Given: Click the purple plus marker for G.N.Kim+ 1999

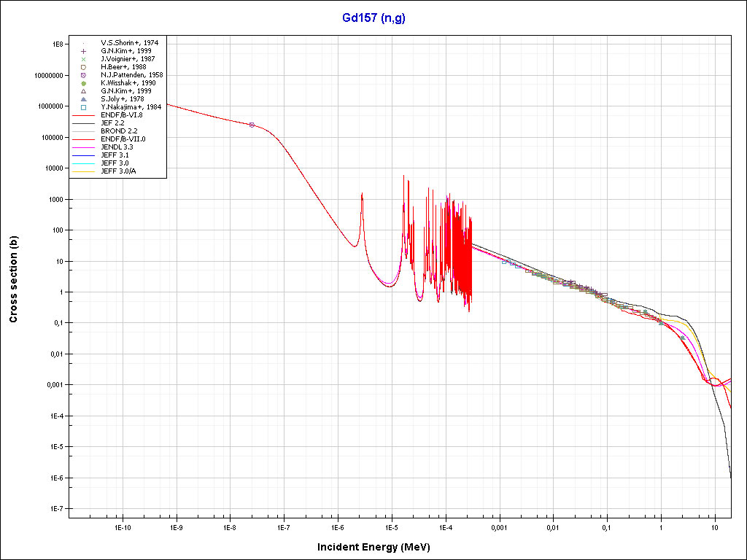Looking at the screenshot, I should 84,51.
